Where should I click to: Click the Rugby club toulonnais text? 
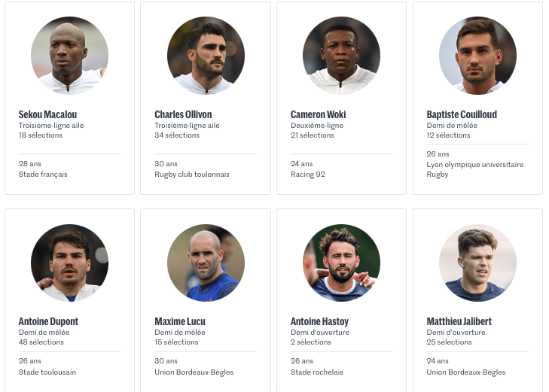192,174
